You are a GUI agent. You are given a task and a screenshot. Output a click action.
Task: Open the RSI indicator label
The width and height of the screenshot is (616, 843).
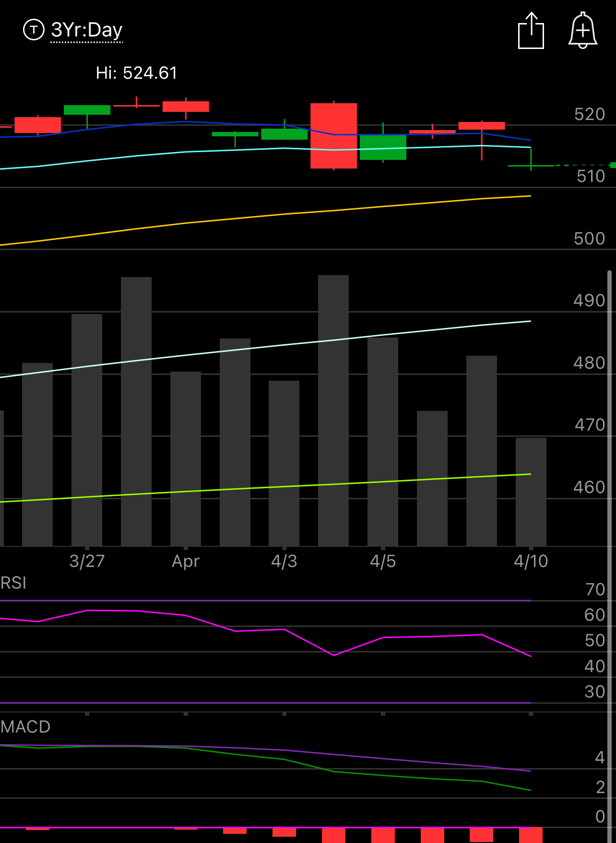pyautogui.click(x=13, y=583)
